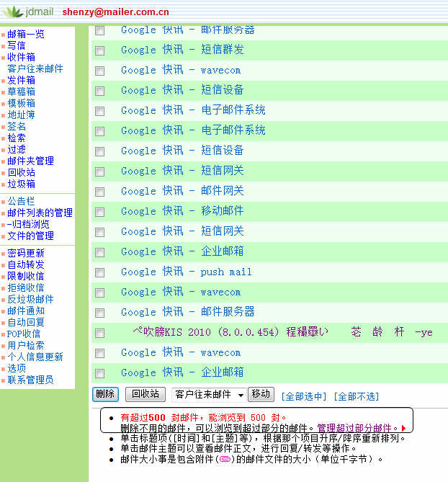Open the 公告栏 link
Viewport: 448px width, 482px height.
[x=21, y=201]
